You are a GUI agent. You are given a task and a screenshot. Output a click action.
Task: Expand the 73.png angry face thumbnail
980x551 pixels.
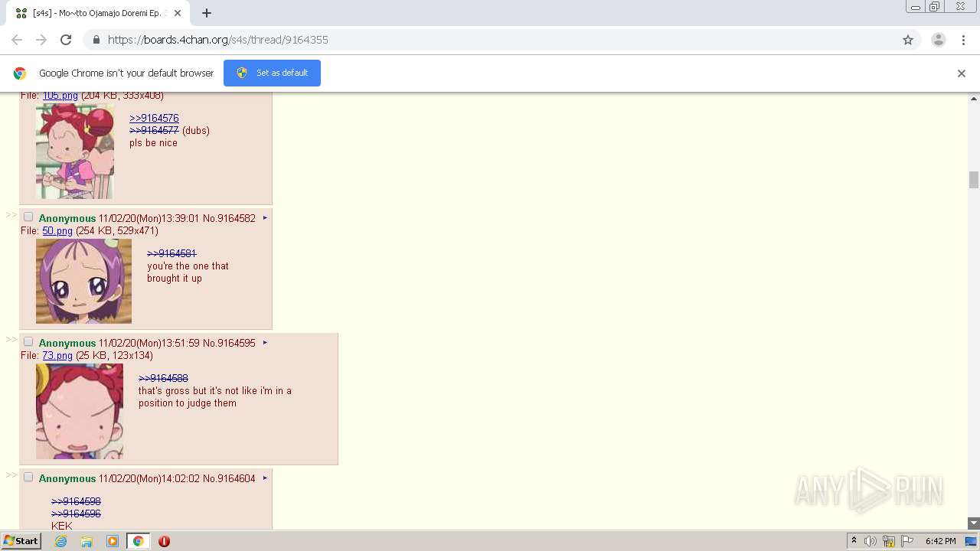(x=79, y=411)
